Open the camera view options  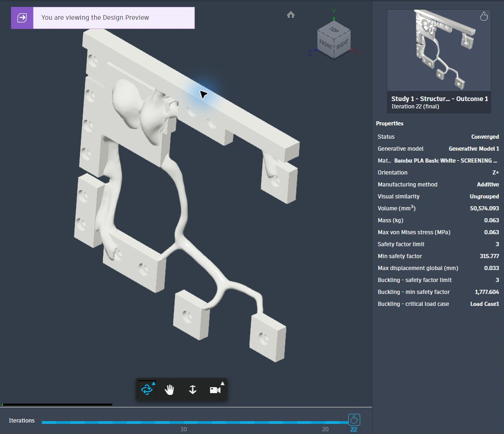[x=215, y=389]
